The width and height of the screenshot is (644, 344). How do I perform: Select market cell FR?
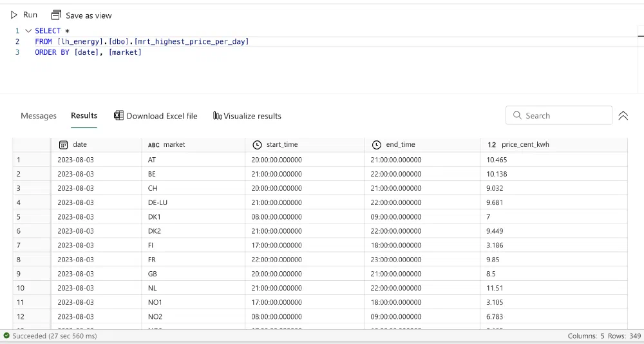point(193,260)
